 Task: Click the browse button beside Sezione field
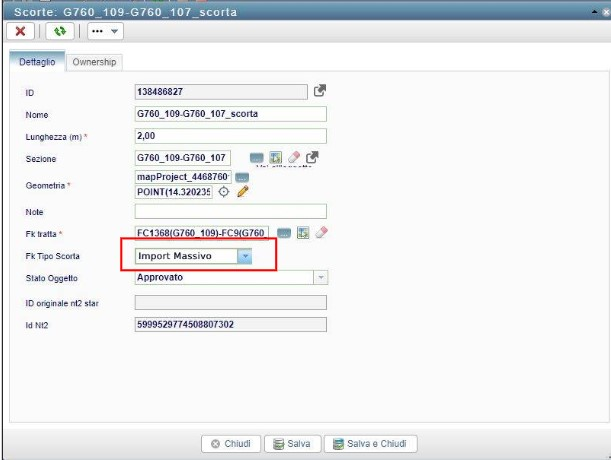click(x=257, y=157)
